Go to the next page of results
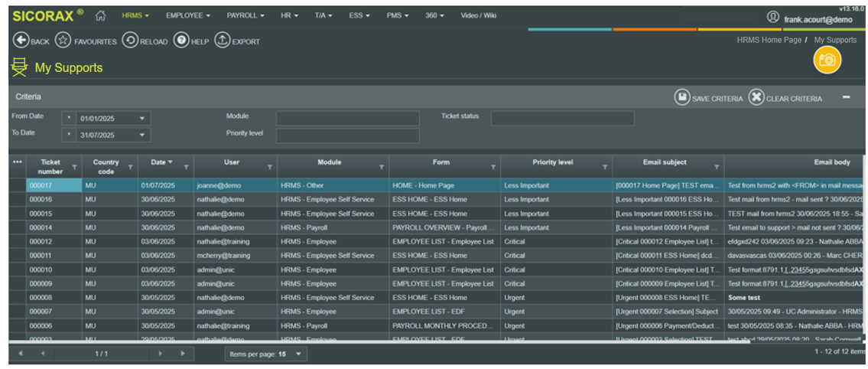868x369 pixels. [x=161, y=354]
